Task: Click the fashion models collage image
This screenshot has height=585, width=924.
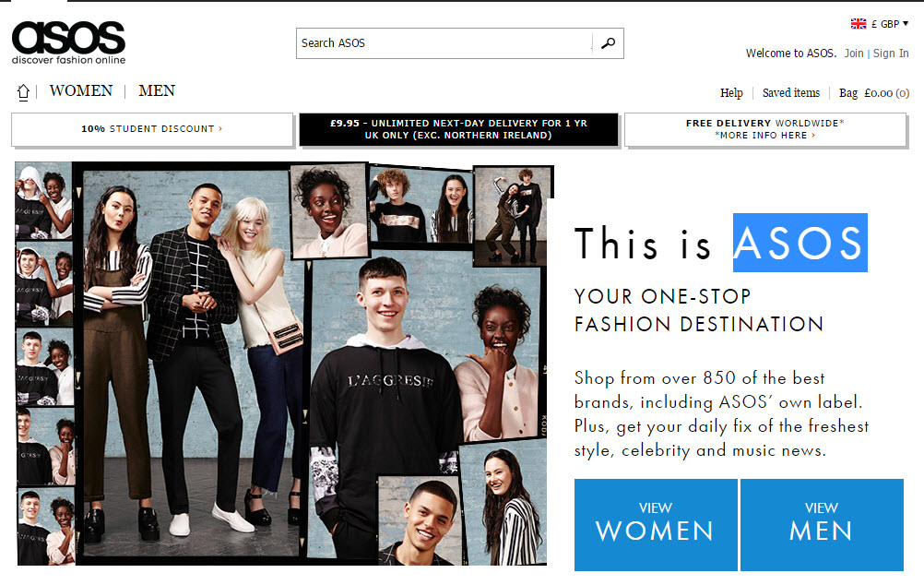Action: pos(285,364)
